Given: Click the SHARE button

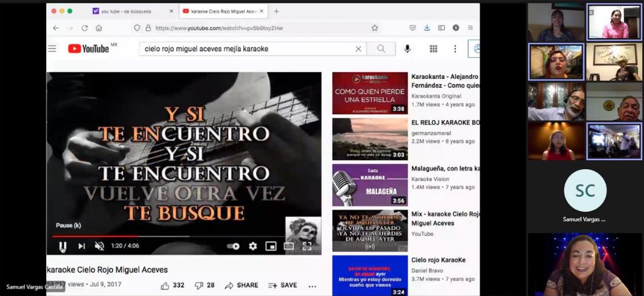Looking at the screenshot, I should [241, 285].
